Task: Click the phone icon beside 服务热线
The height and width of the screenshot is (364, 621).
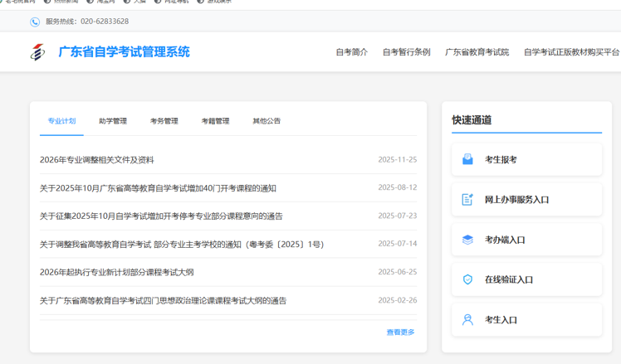Action: tap(35, 22)
